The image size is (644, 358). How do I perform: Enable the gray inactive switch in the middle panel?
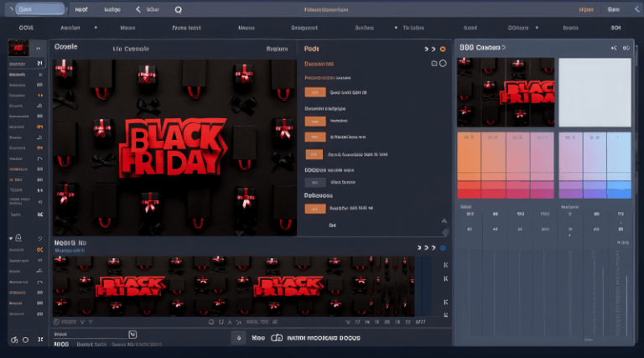coord(315,182)
